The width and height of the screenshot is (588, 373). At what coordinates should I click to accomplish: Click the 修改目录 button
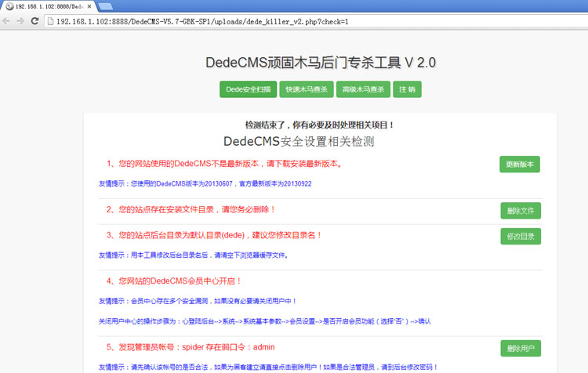click(521, 236)
